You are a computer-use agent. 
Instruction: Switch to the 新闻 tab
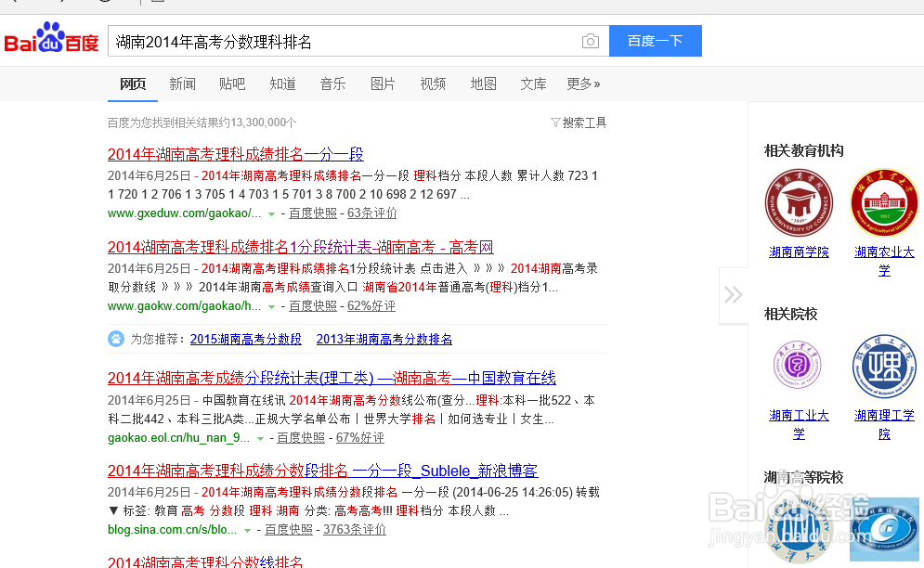[182, 84]
